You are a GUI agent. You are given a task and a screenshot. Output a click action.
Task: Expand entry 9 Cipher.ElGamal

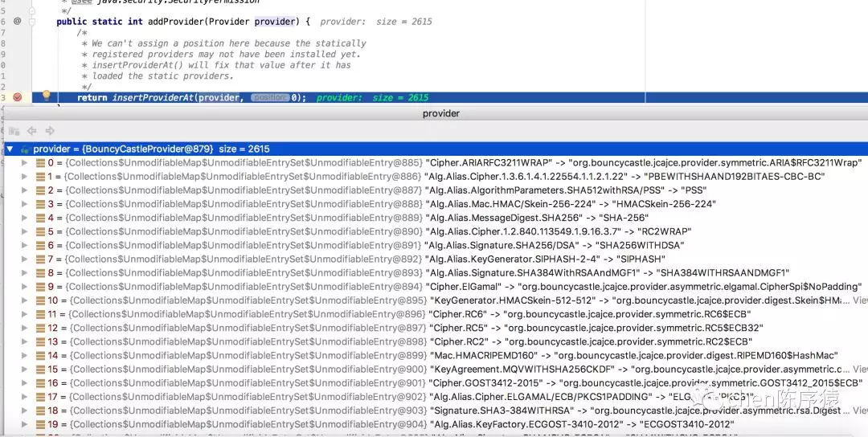[24, 287]
